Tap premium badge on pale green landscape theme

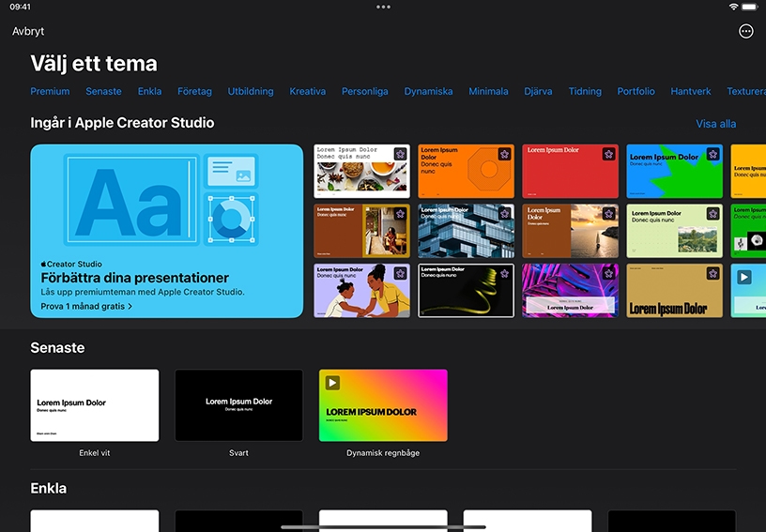[x=712, y=214]
